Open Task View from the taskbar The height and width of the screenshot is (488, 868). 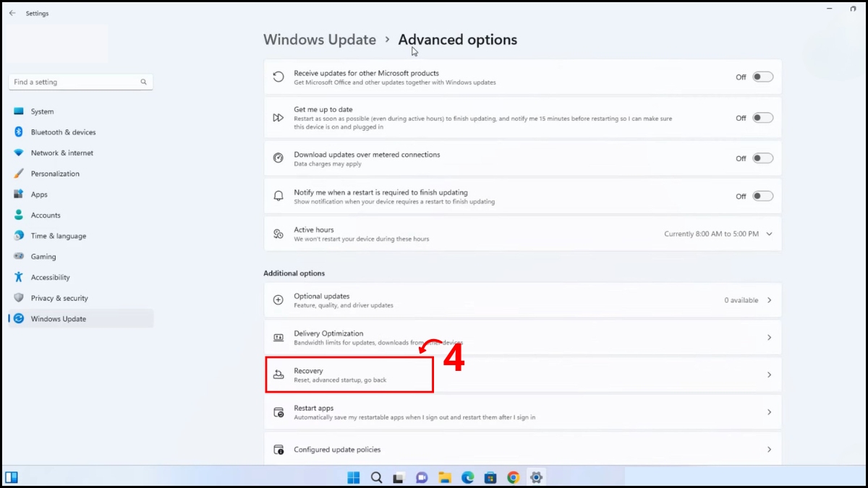(399, 477)
